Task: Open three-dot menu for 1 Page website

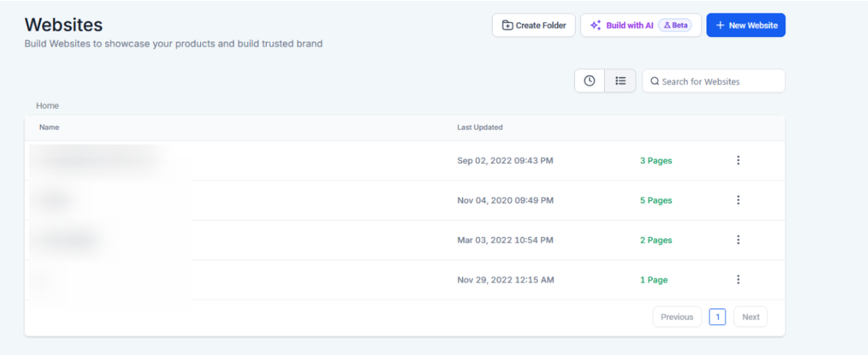Action: (x=738, y=280)
